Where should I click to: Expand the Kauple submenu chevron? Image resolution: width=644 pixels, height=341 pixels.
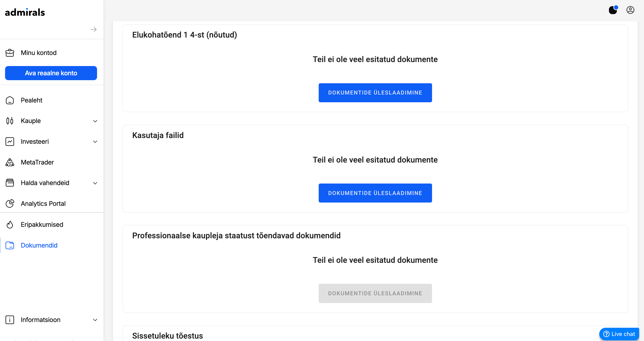point(95,121)
